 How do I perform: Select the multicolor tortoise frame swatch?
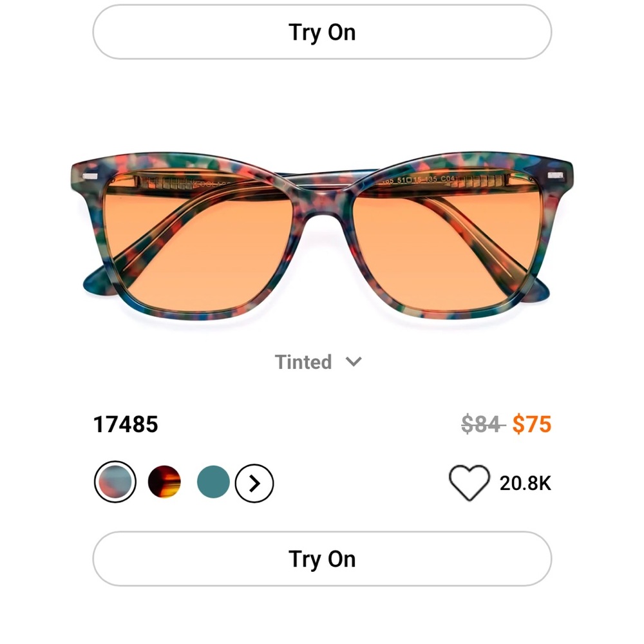coord(115,482)
